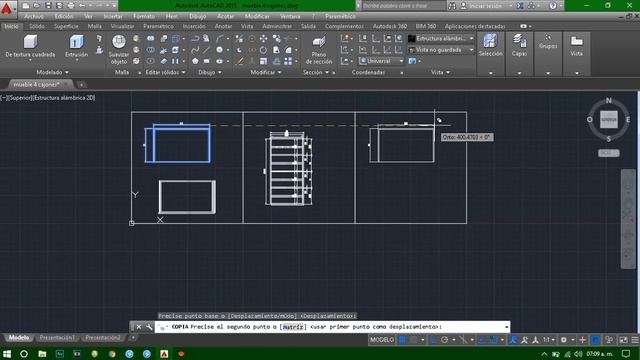Screen dimensions: 640x360
Task: Click the 'Plano de sección' tool
Action: coord(319,50)
